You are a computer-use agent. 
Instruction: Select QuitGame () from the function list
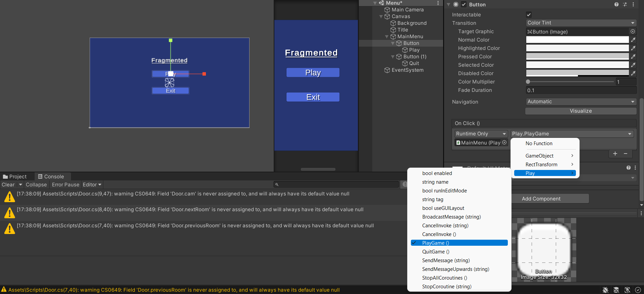tap(435, 252)
